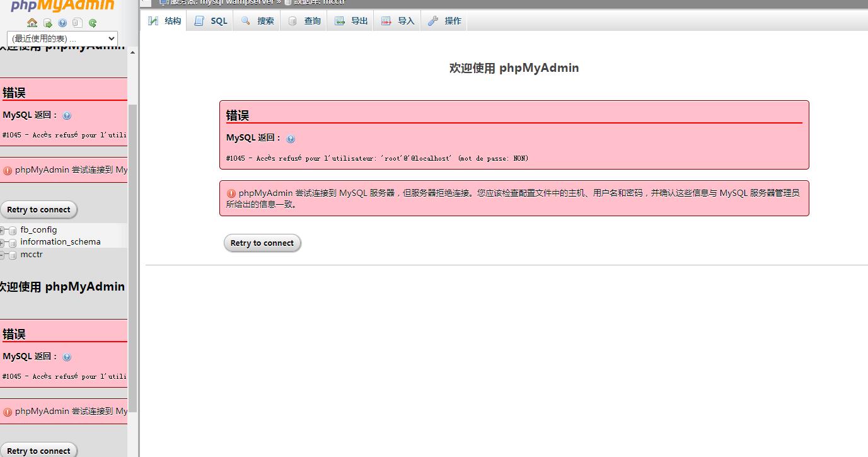
Task: Click MySQL help icon in the sidebar error above the database tree
Action: [67, 116]
